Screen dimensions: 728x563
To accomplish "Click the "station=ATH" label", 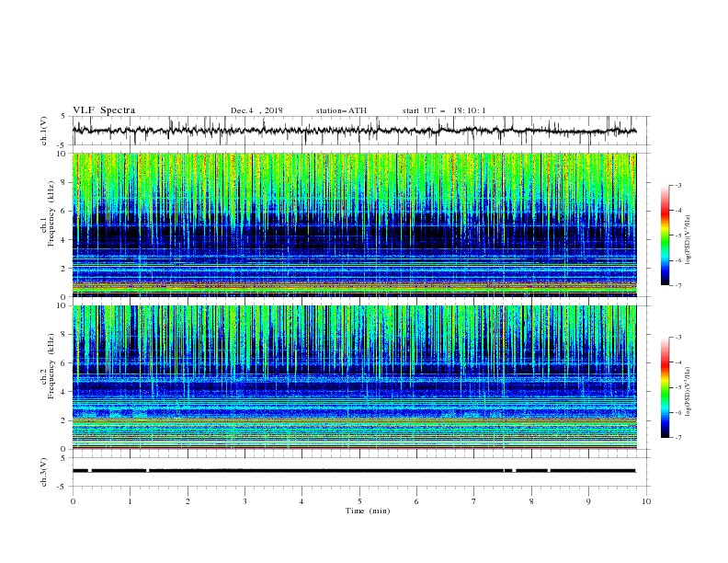I will click(341, 110).
